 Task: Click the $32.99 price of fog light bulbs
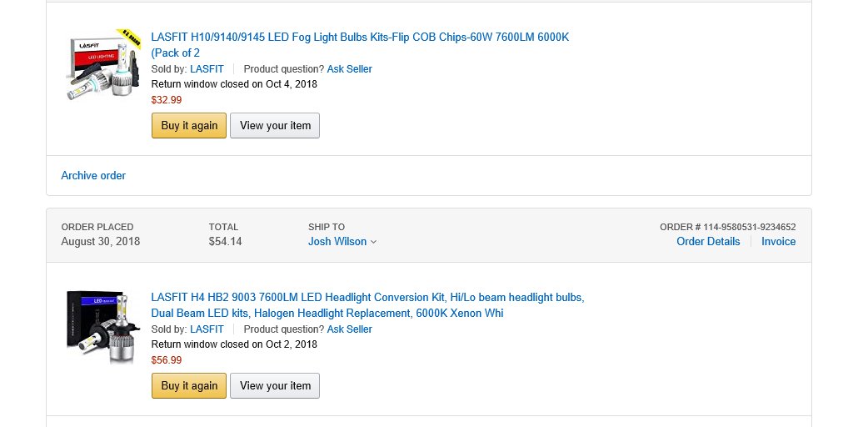(166, 100)
